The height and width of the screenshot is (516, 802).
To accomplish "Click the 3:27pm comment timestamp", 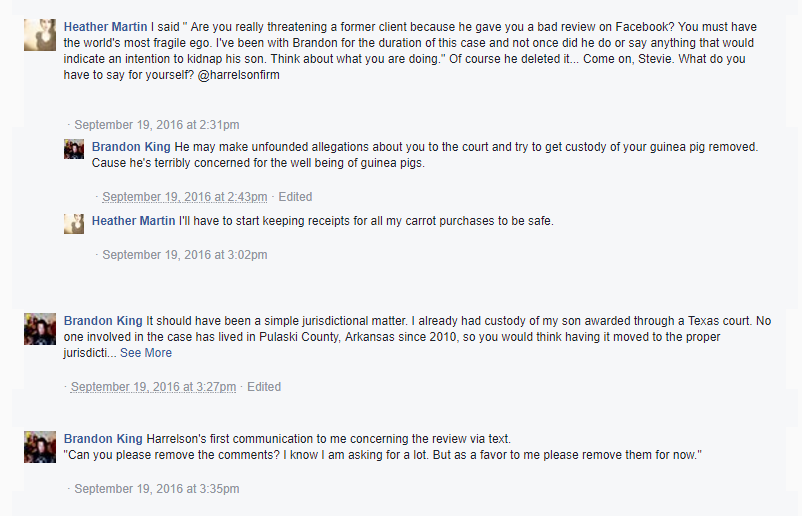I will pos(154,387).
